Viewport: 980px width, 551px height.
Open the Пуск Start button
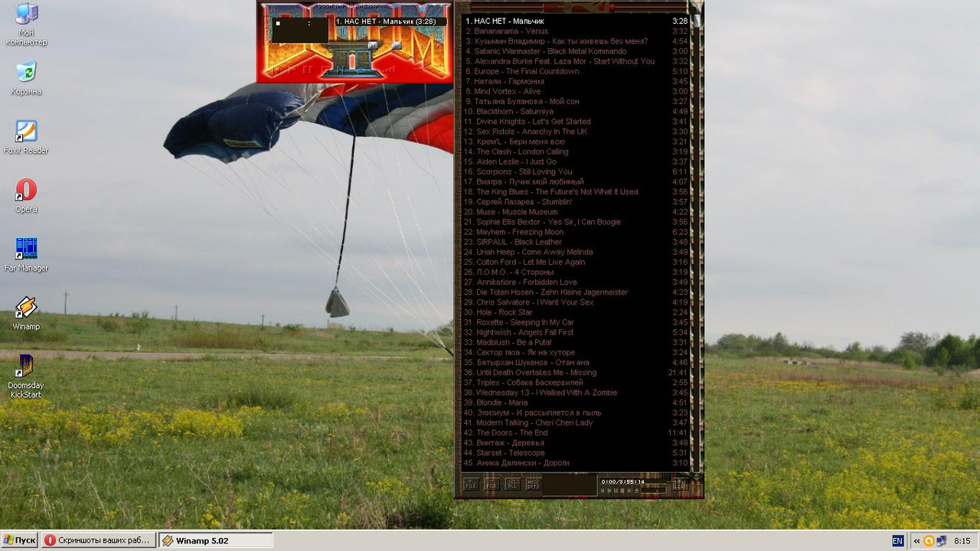[x=20, y=540]
